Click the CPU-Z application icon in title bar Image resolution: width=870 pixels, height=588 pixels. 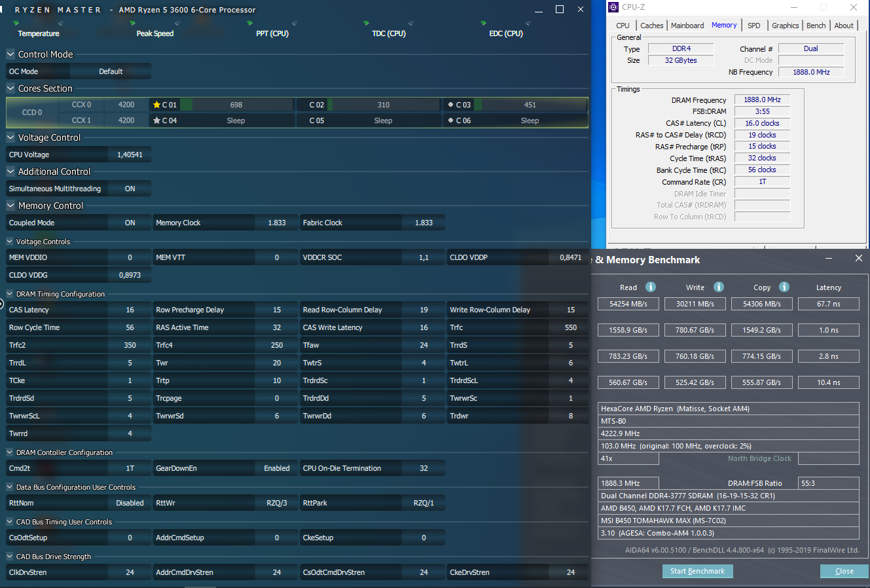[x=613, y=7]
